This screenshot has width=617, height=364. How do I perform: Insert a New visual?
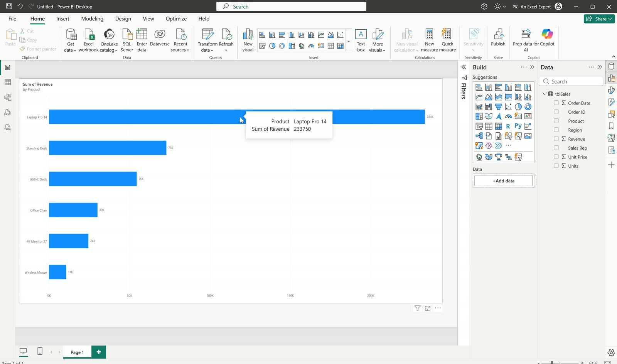(248, 40)
